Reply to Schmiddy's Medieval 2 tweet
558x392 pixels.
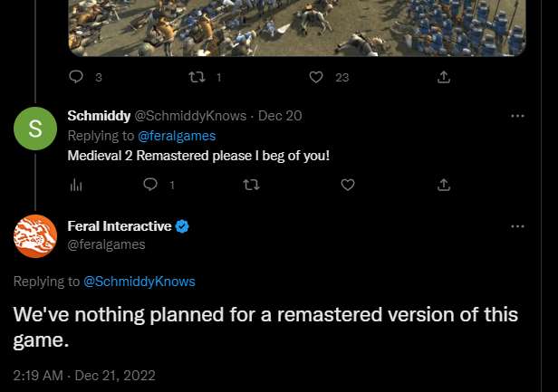pyautogui.click(x=150, y=184)
